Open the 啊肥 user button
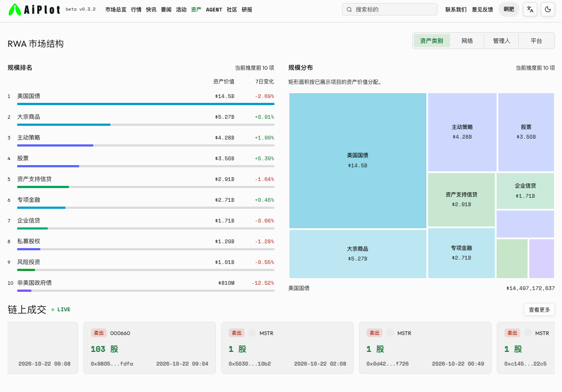 pos(509,9)
